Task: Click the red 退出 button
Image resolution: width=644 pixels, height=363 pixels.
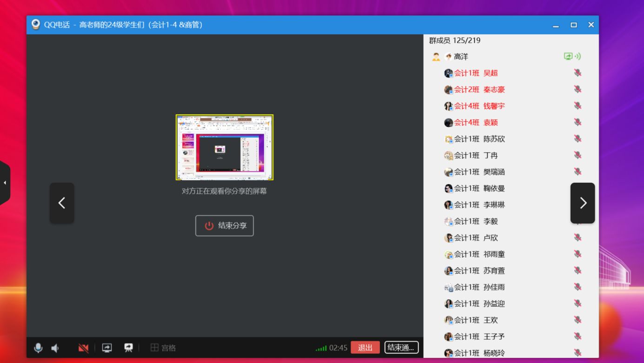Action: (x=365, y=348)
